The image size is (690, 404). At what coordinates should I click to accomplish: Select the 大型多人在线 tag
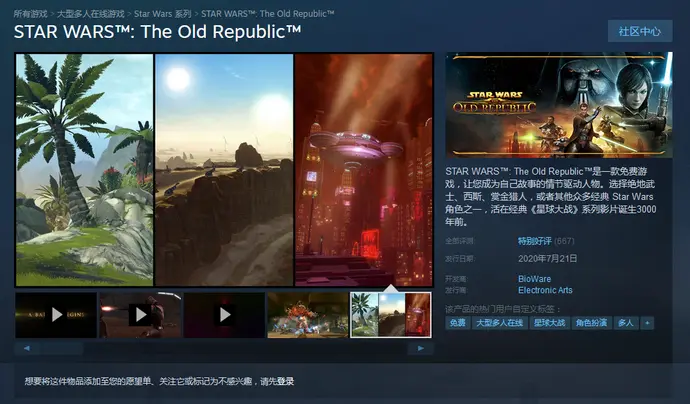pos(499,323)
